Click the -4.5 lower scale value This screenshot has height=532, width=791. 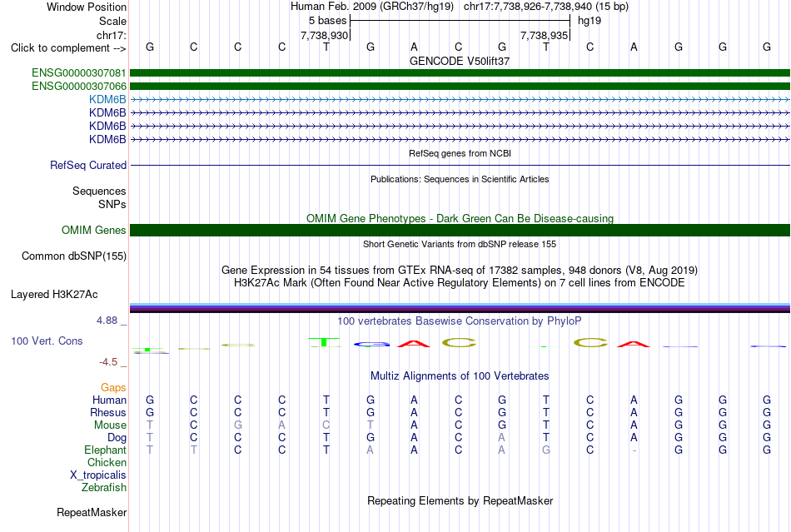point(108,362)
